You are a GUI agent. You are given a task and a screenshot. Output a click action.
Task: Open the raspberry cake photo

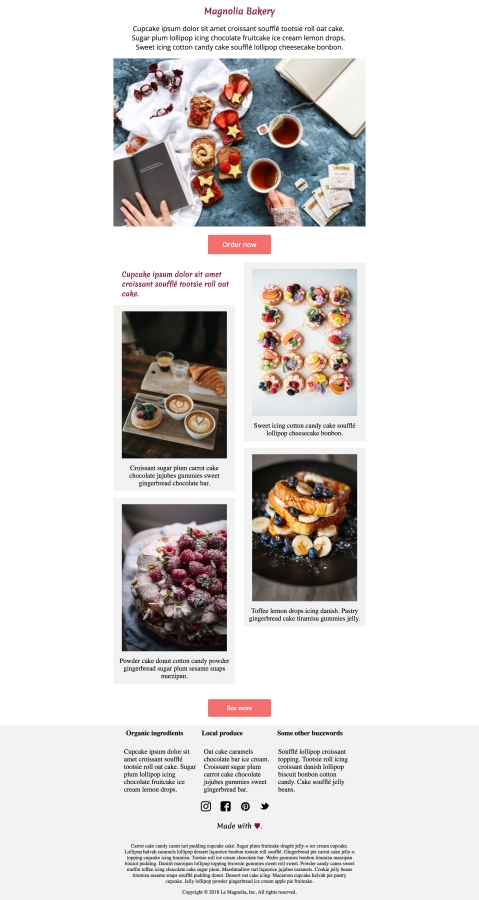pos(174,577)
